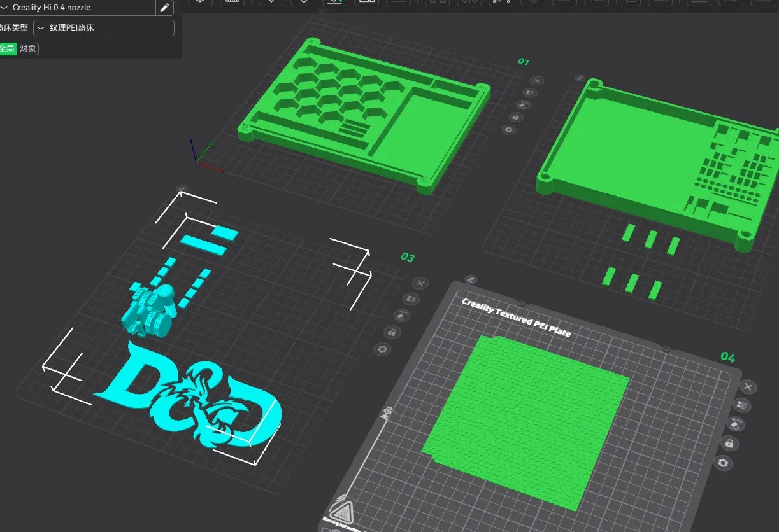Switch to the 对象 tab
The width and height of the screenshot is (779, 532).
[x=28, y=48]
